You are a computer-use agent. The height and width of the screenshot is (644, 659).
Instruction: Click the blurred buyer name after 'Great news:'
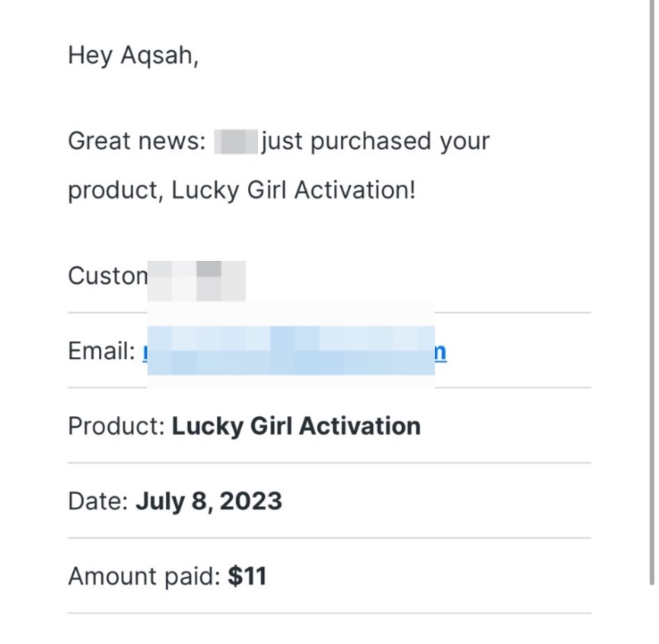click(237, 141)
